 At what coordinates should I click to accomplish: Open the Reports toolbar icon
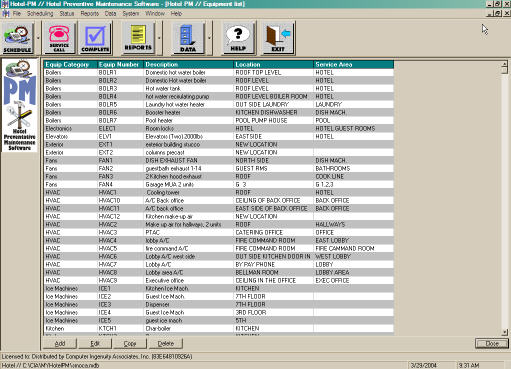tap(138, 38)
